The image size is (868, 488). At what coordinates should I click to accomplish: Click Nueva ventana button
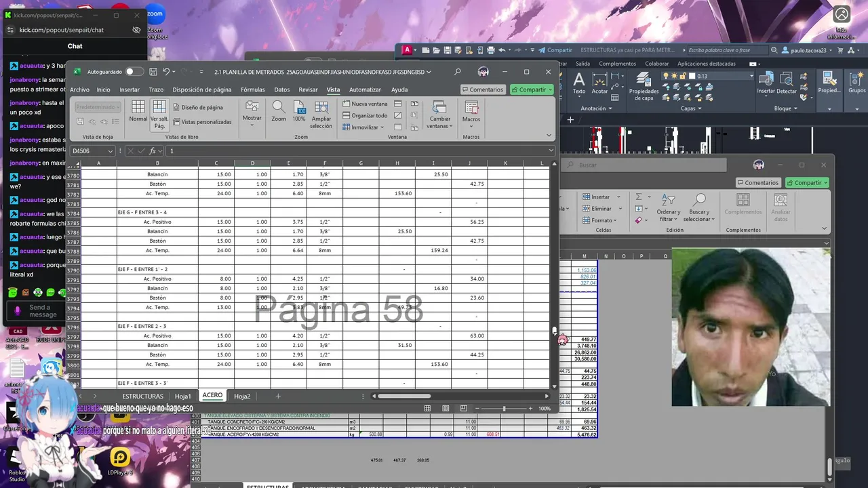[366, 104]
